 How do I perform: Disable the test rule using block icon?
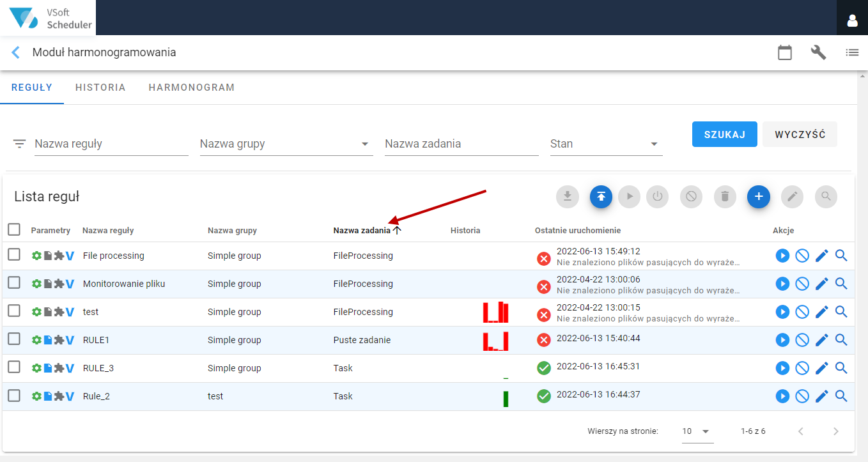(802, 312)
